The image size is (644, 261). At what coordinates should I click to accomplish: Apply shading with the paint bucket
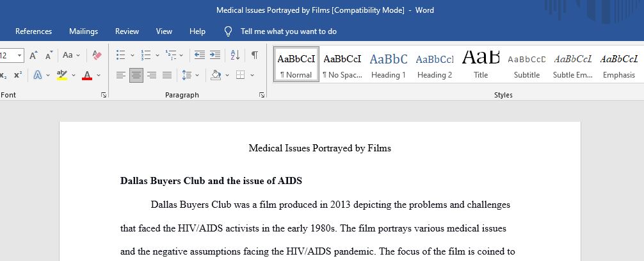(216, 75)
